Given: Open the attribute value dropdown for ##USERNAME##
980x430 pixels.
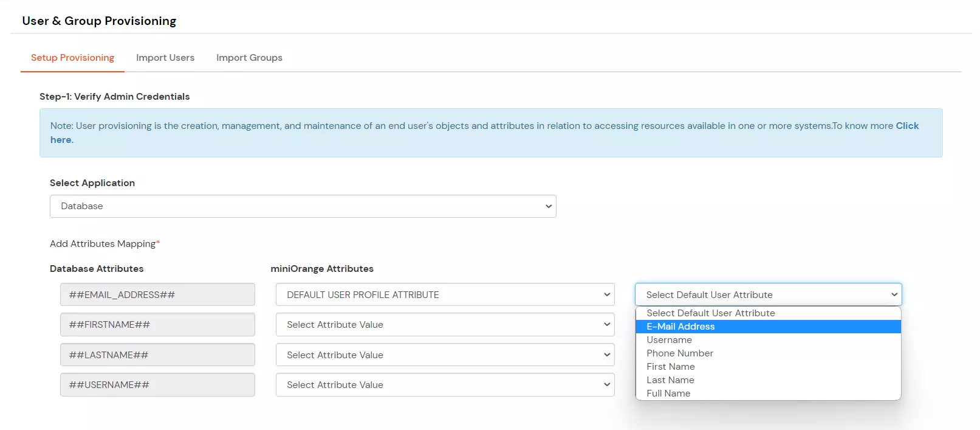Looking at the screenshot, I should pyautogui.click(x=445, y=385).
